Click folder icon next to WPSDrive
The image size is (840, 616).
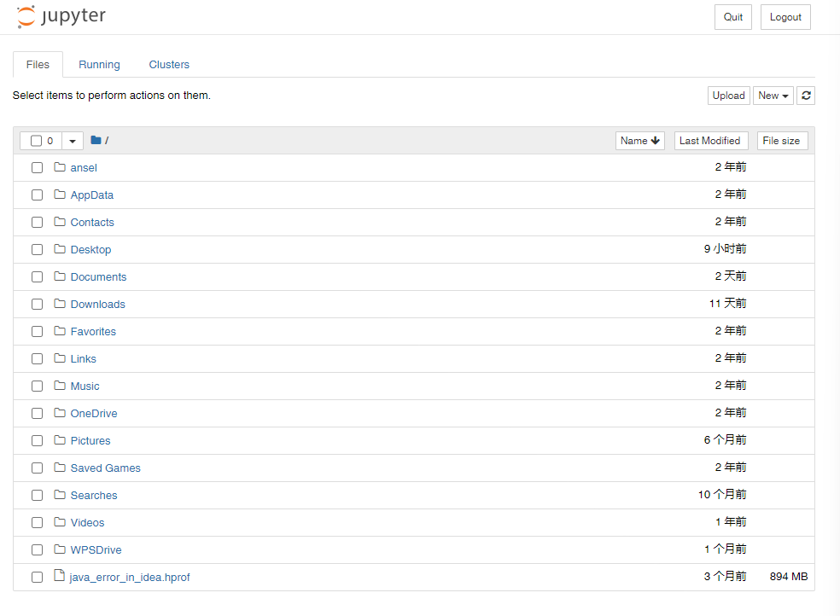(x=60, y=549)
